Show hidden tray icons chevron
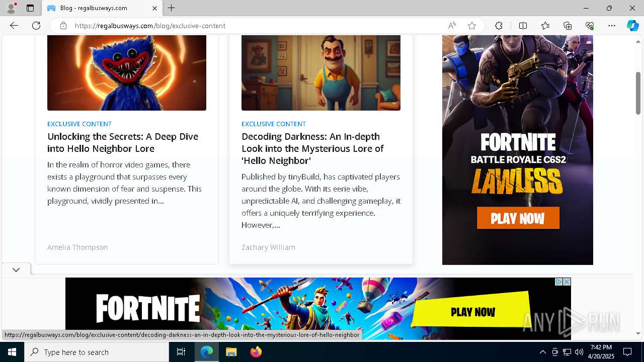Viewport: 644px width, 362px height. (542, 352)
